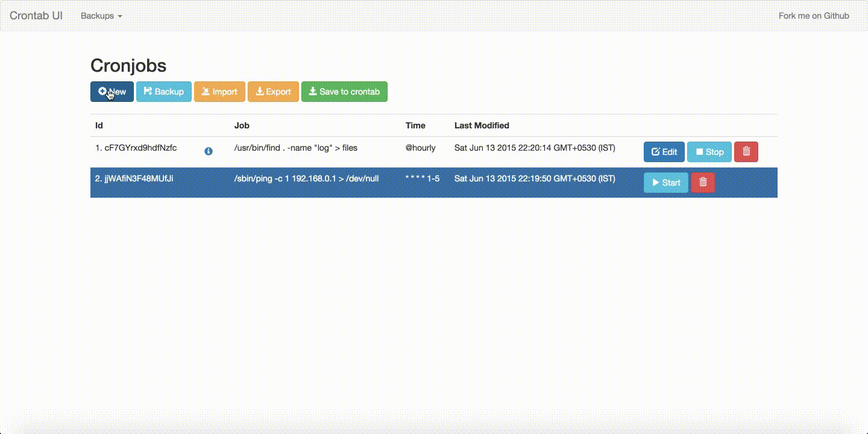Click the job command /sbin/ping -c 1 192.168.0.1
This screenshot has width=868, height=434.
(x=306, y=178)
